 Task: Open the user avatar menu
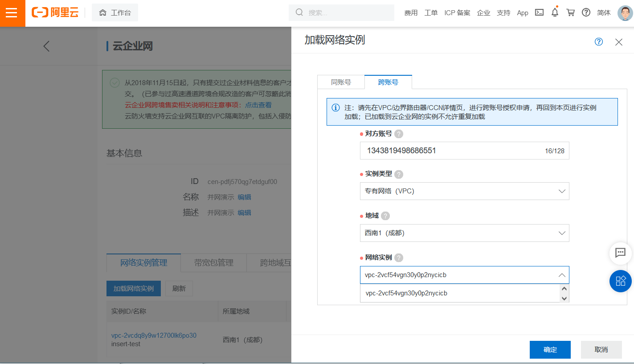pos(625,13)
